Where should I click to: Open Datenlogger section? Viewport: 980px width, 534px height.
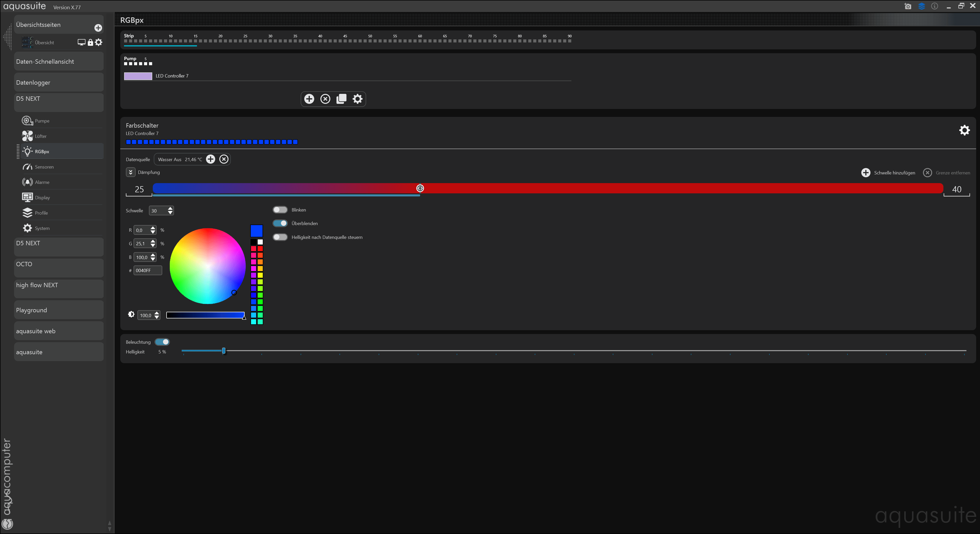coord(59,82)
